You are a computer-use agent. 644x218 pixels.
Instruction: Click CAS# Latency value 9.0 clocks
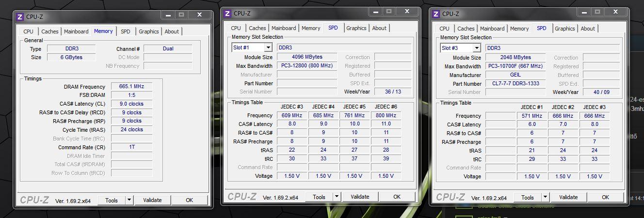[x=131, y=104]
